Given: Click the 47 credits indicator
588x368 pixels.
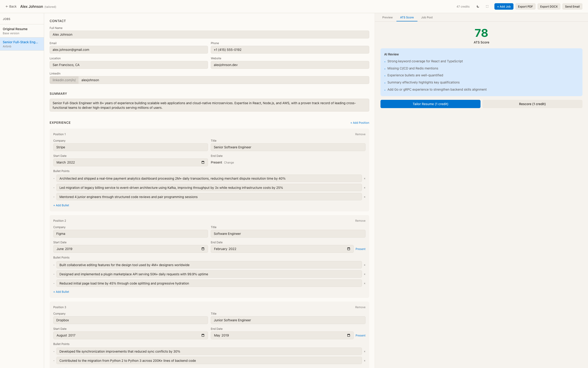Looking at the screenshot, I should click(463, 7).
